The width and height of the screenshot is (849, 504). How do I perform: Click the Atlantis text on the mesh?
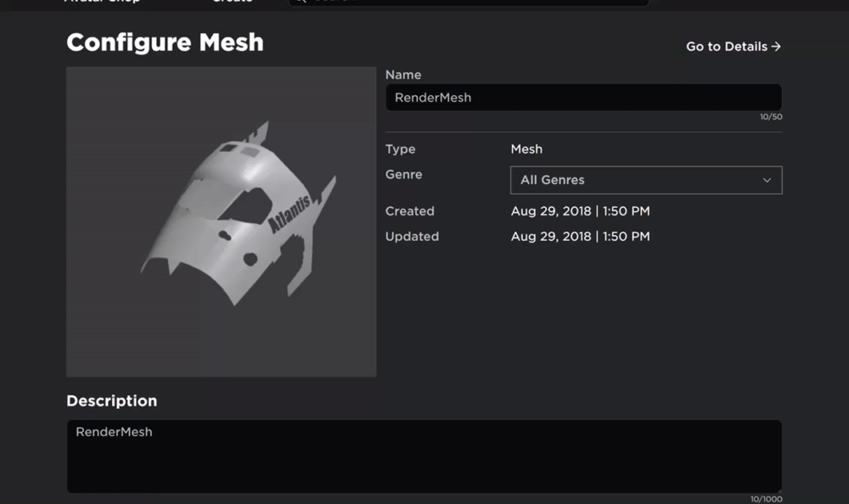coord(290,213)
